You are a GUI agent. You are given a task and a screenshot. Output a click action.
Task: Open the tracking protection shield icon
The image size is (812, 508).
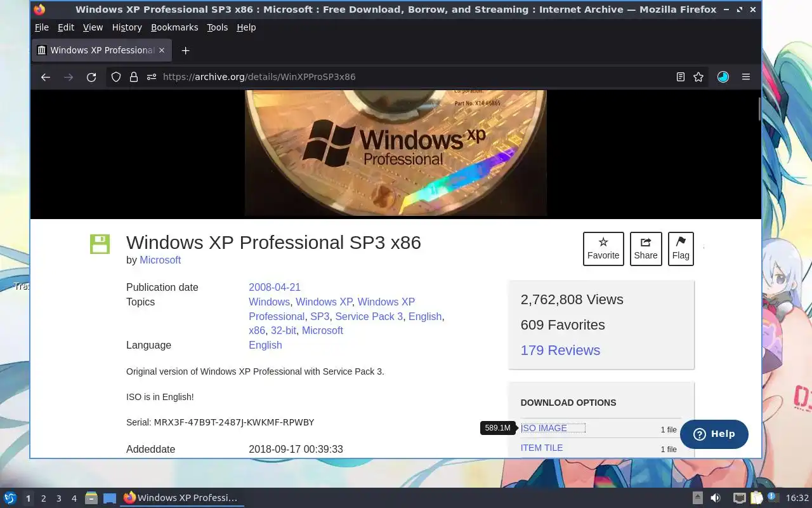click(116, 77)
